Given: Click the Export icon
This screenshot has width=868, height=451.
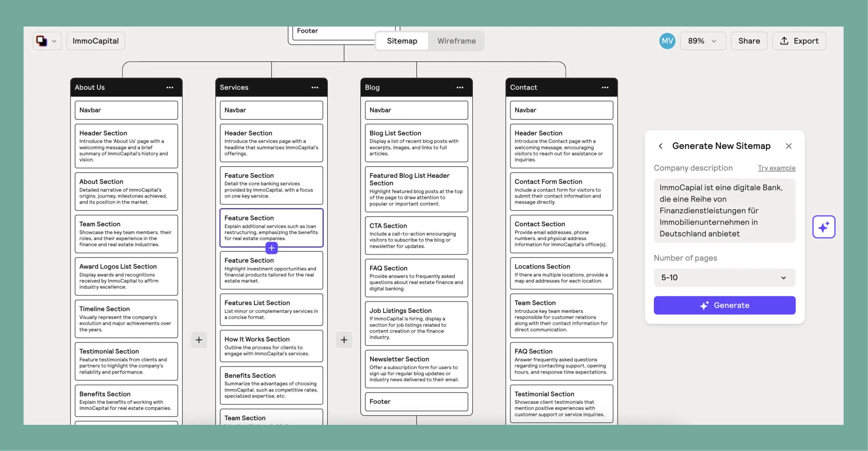Looking at the screenshot, I should click(784, 41).
